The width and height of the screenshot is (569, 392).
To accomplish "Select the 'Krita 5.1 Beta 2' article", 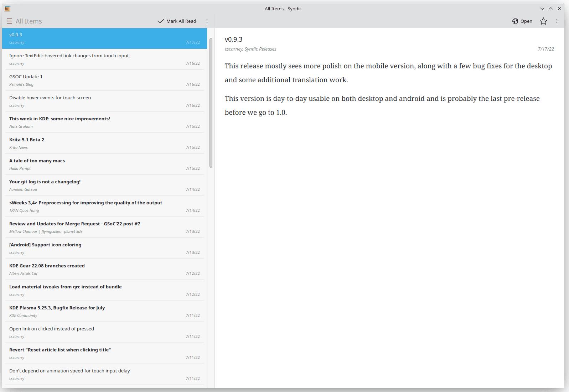I will point(104,143).
